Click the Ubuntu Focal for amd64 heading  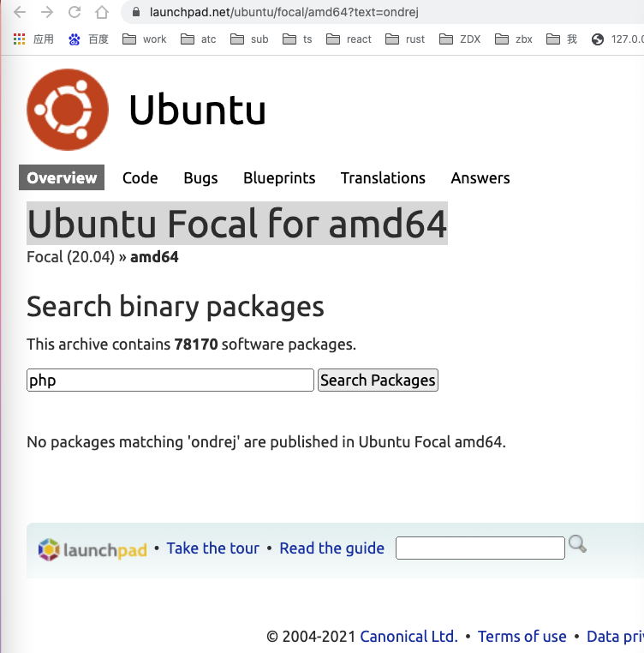[x=237, y=224]
